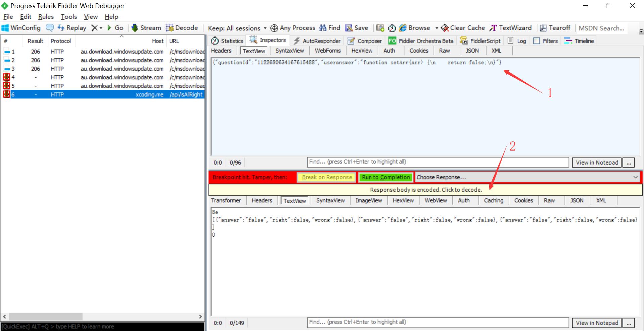Open WinConfig from the toolbar

pyautogui.click(x=21, y=28)
